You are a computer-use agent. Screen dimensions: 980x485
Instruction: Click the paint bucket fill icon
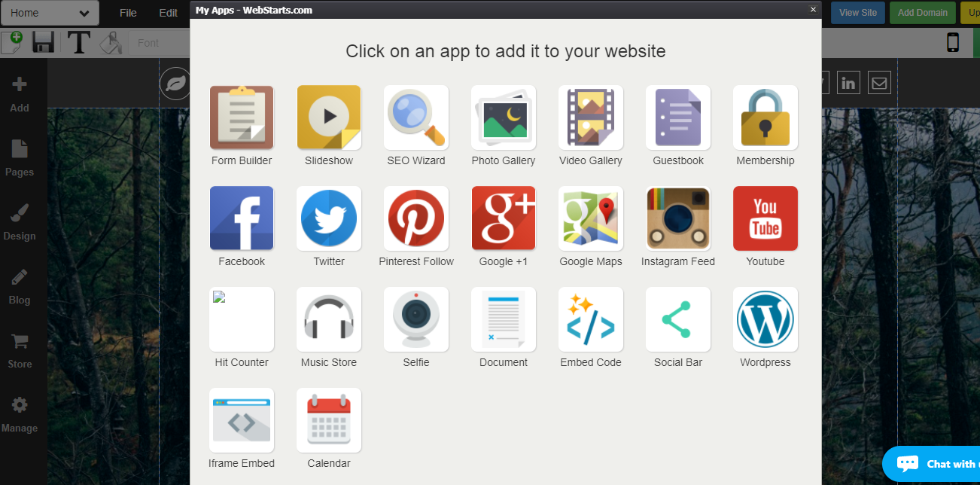(x=111, y=42)
